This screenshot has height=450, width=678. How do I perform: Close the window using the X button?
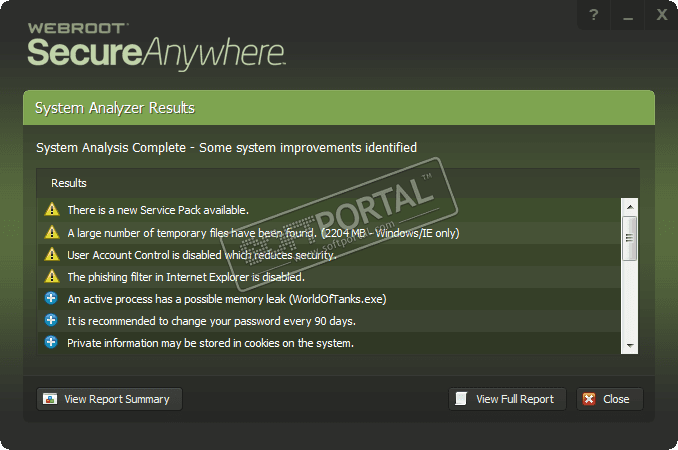[x=662, y=15]
